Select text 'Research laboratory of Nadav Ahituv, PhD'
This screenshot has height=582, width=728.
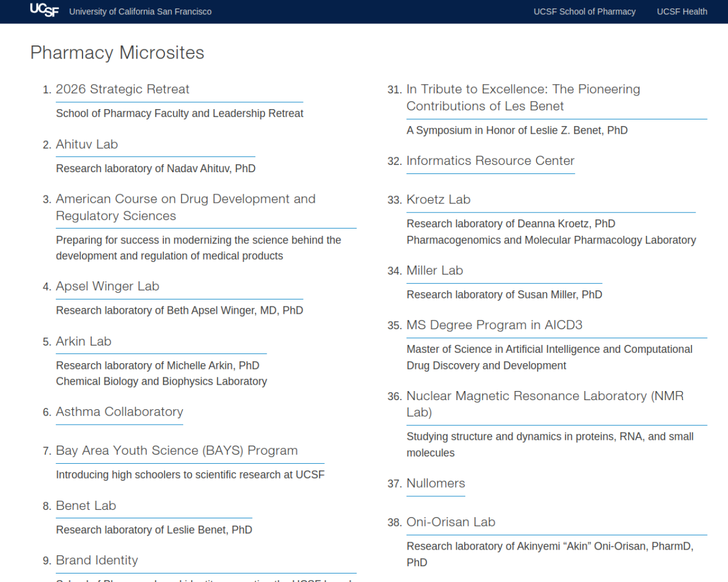tap(156, 169)
